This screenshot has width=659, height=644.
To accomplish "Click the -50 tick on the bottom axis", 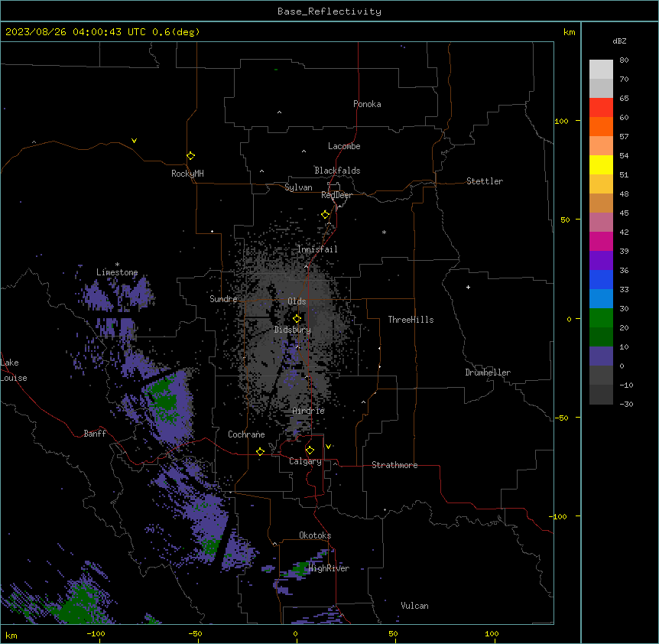I will click(x=195, y=634).
